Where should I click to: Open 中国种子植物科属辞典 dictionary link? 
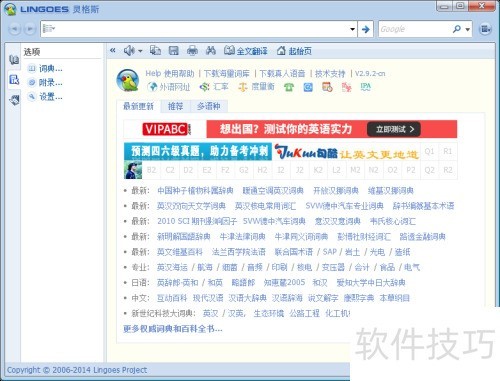[x=195, y=190]
